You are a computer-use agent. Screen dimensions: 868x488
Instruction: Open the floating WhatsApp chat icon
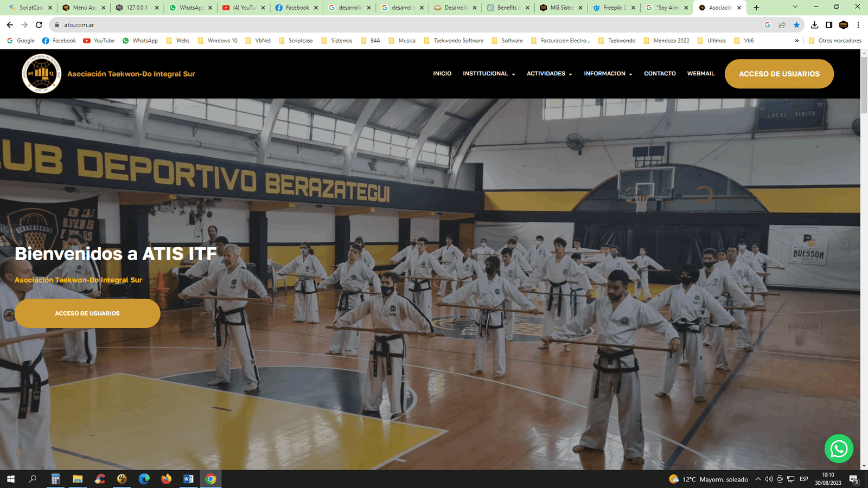tap(839, 448)
